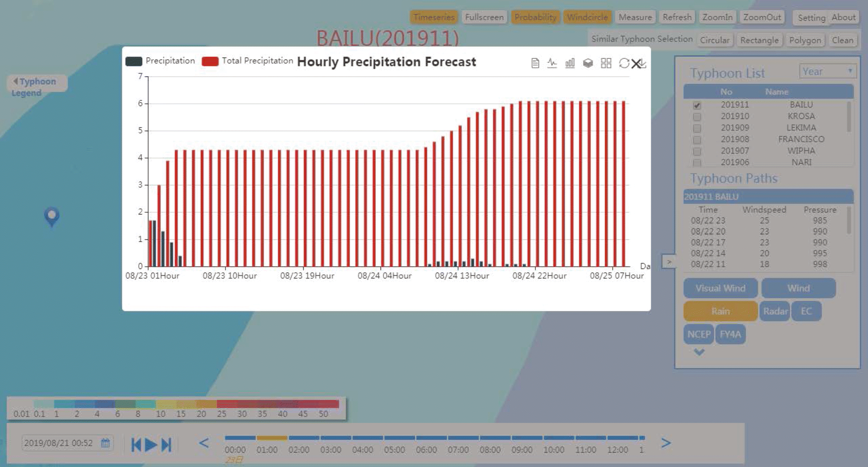The width and height of the screenshot is (868, 467).
Task: Click the color swatch above legend value 10
Action: pos(165,404)
